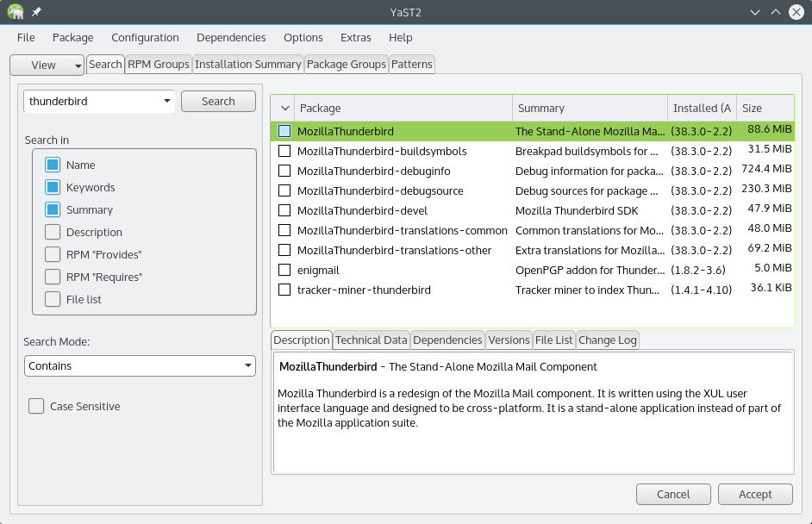Click the title bar up-chevron maximize icon
This screenshot has width=812, height=524.
coord(776,12)
